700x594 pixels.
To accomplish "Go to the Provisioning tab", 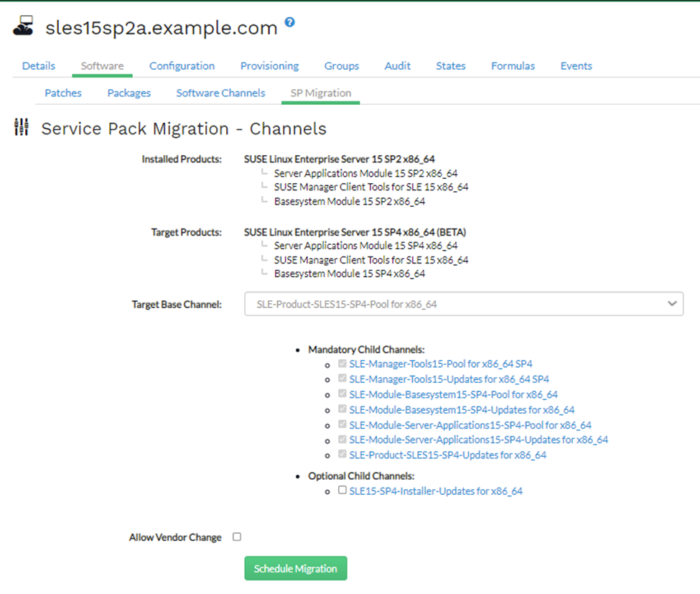I will pos(269,65).
